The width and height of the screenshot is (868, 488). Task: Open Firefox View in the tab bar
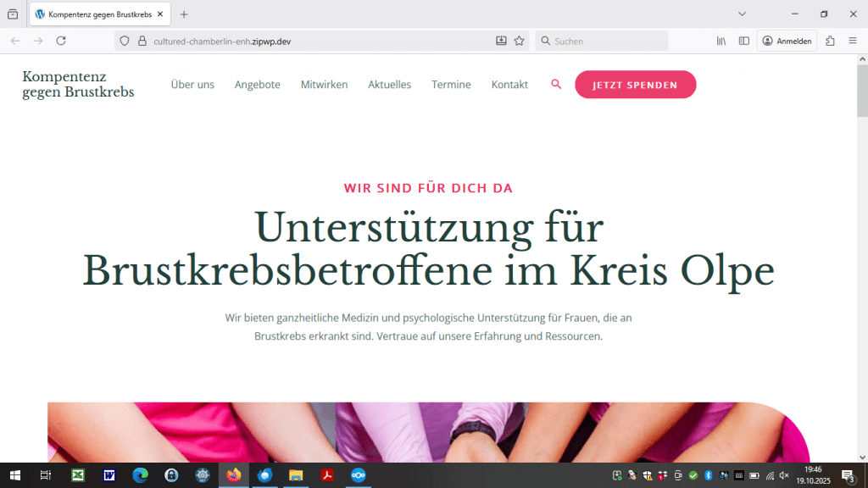(x=12, y=14)
